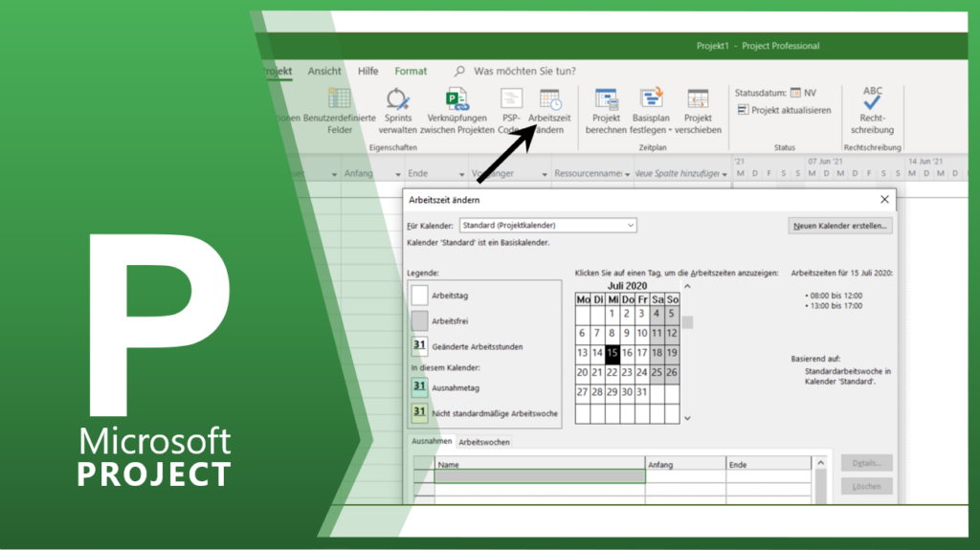980x550 pixels.
Task: Open the Statusdatum calendar icon
Action: (x=795, y=93)
